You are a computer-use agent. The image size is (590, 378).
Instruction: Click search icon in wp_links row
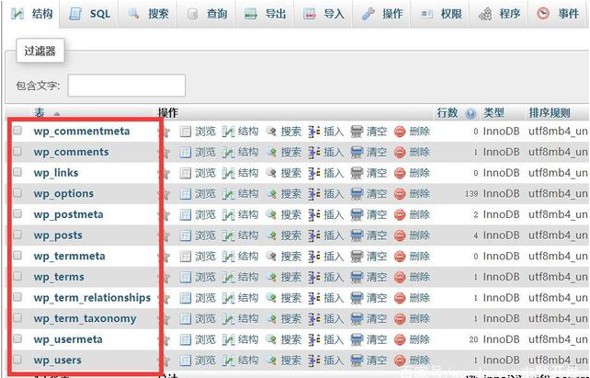click(271, 173)
